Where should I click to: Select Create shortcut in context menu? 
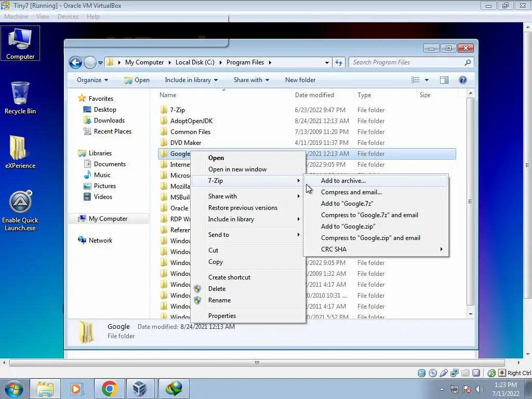[x=249, y=277]
